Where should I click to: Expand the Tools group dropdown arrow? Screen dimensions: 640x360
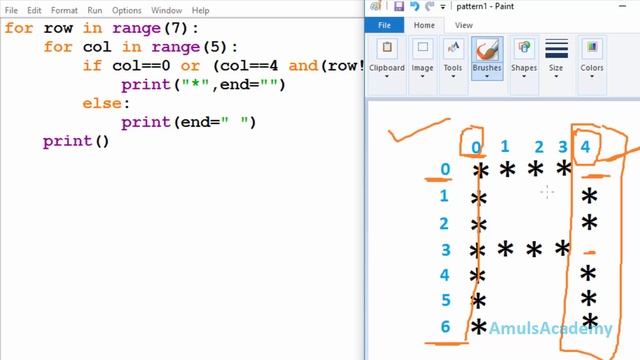click(x=453, y=77)
